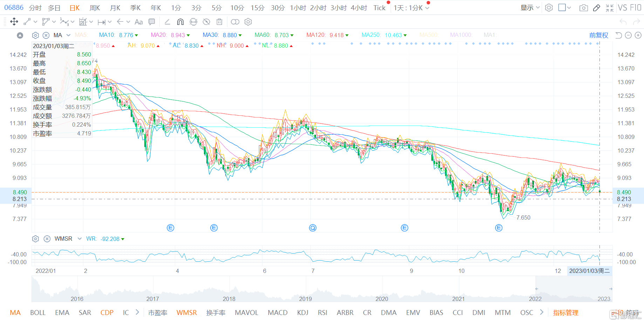644x322 pixels.
Task: Open the 1天:1分K dropdown
Action: (411, 8)
